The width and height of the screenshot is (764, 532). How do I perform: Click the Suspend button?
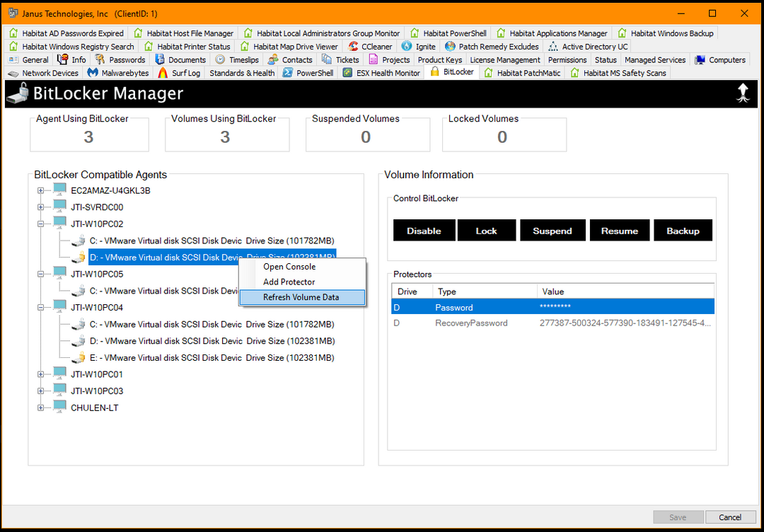[x=552, y=230]
